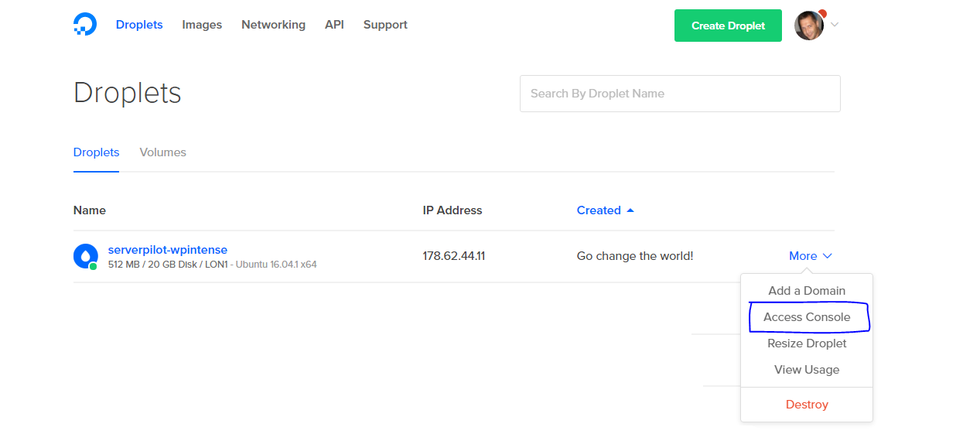The height and width of the screenshot is (434, 980).
Task: Sort by the Created column header
Action: coord(606,210)
